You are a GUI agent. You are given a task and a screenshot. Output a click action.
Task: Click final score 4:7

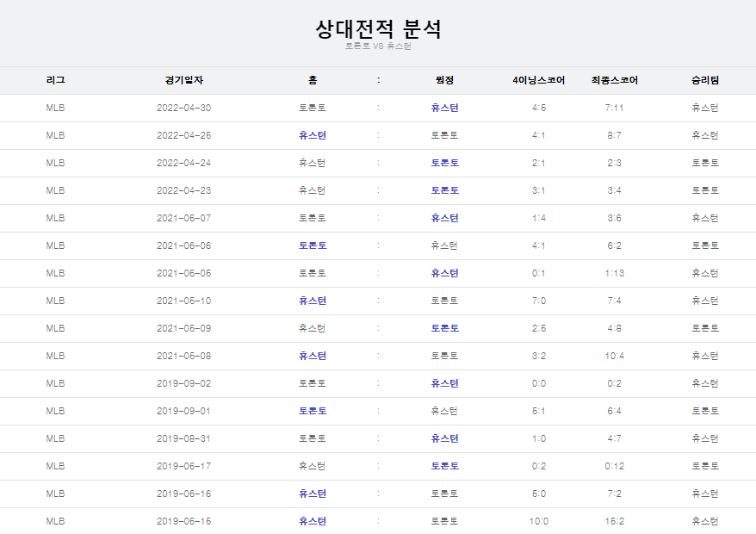pyautogui.click(x=614, y=438)
